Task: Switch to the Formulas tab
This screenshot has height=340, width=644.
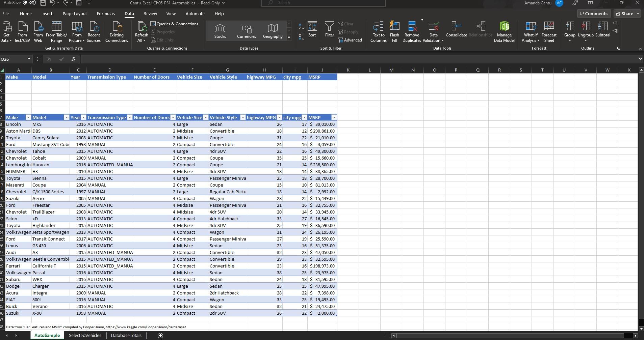Action: pyautogui.click(x=106, y=14)
